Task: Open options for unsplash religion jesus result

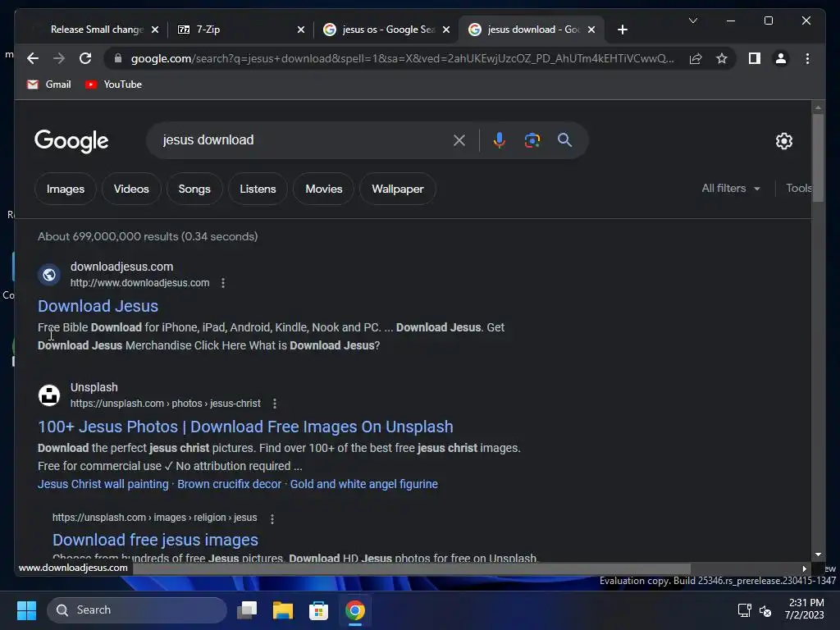Action: (272, 518)
